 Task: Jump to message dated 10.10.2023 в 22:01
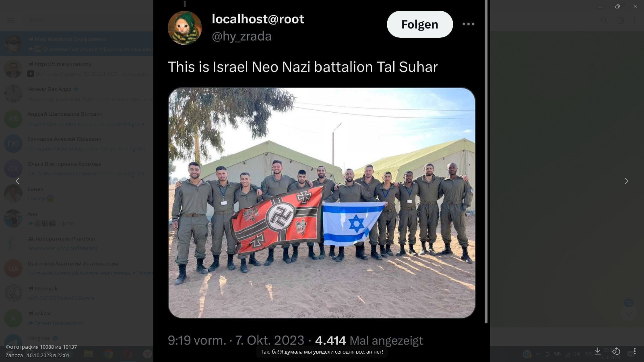point(48,355)
